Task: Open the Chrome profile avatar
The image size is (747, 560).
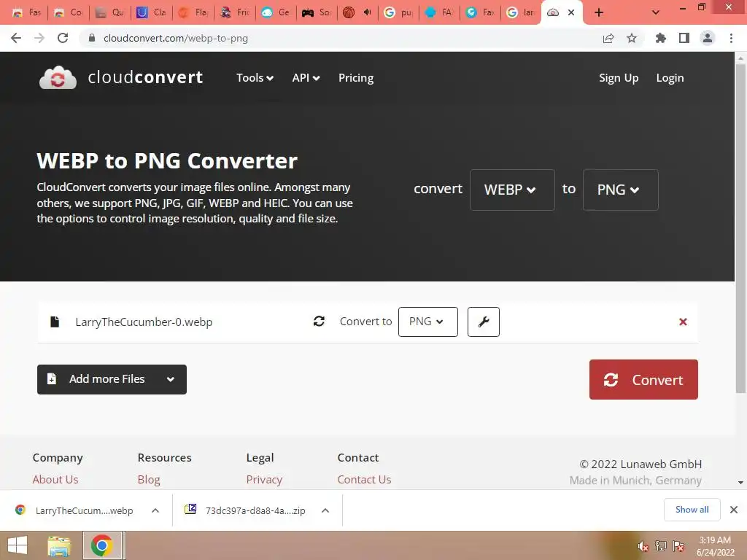Action: pyautogui.click(x=708, y=38)
